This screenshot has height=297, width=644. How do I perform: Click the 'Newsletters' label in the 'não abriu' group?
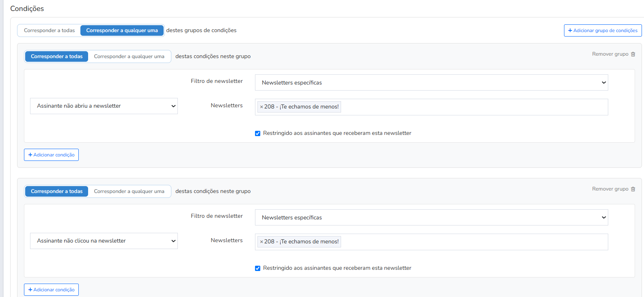tap(227, 106)
